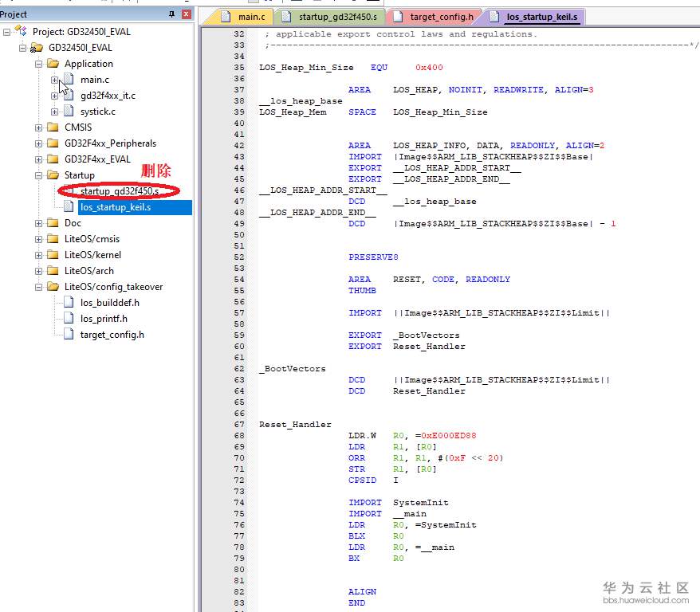Click line 67 Reset_Handler label in editor
Image resolution: width=700 pixels, height=612 pixels.
point(295,425)
